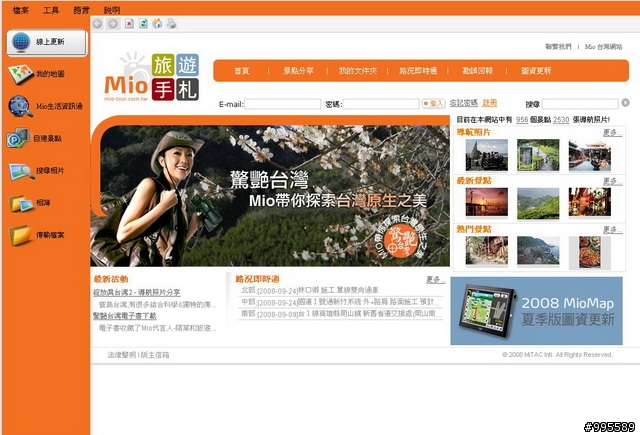
Task: Go to 路況即時通 navigation tab
Action: pyautogui.click(x=418, y=71)
